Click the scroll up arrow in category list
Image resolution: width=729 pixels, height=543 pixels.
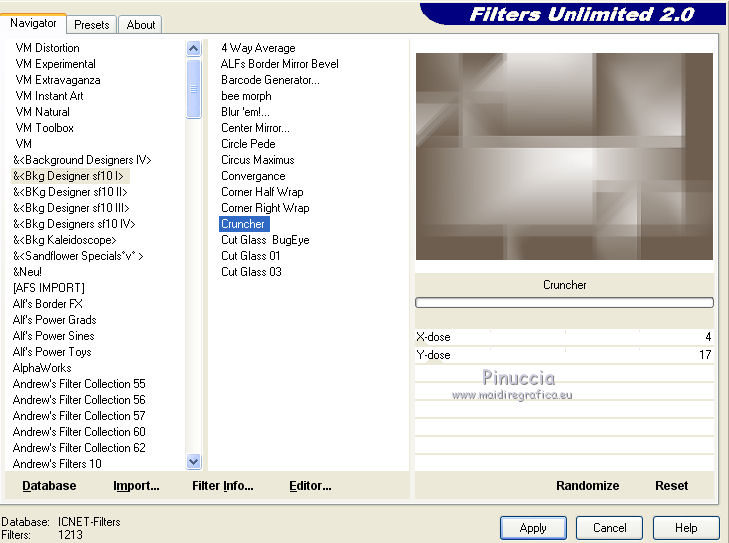pos(193,48)
